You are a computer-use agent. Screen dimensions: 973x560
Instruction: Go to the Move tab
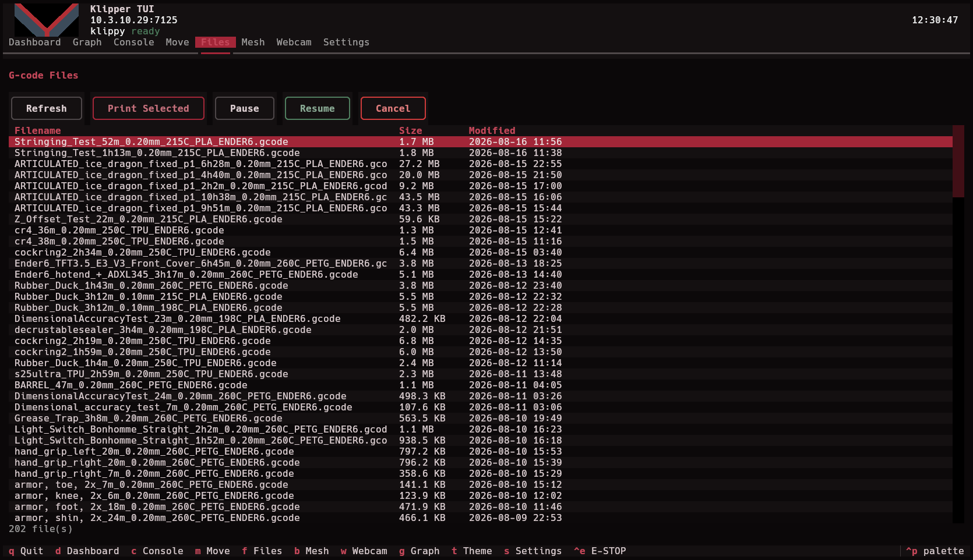tap(178, 42)
